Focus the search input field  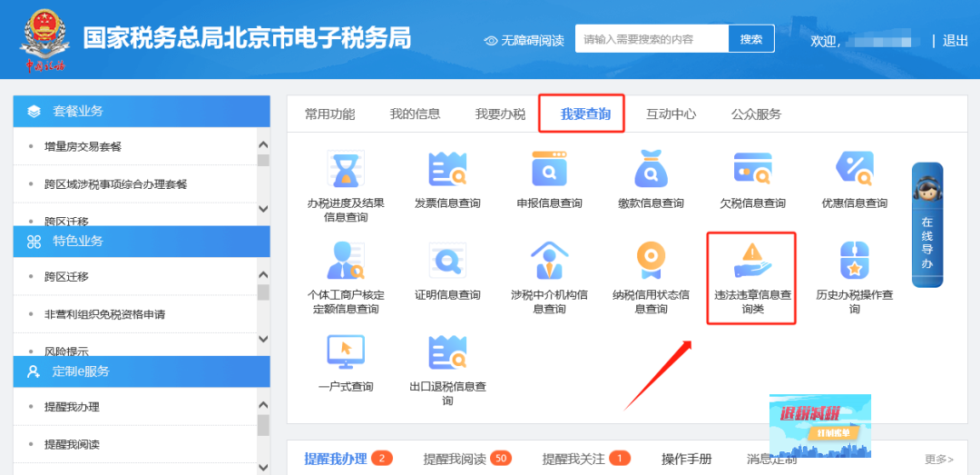(652, 39)
